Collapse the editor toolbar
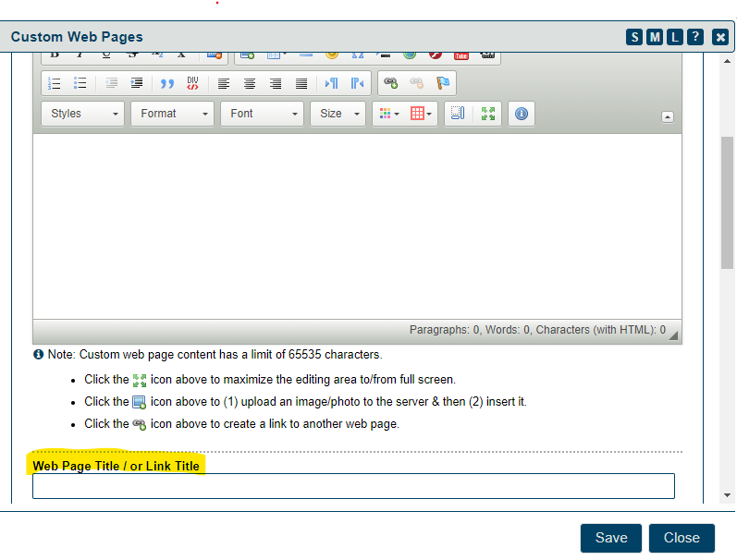The width and height of the screenshot is (737, 560). click(668, 116)
